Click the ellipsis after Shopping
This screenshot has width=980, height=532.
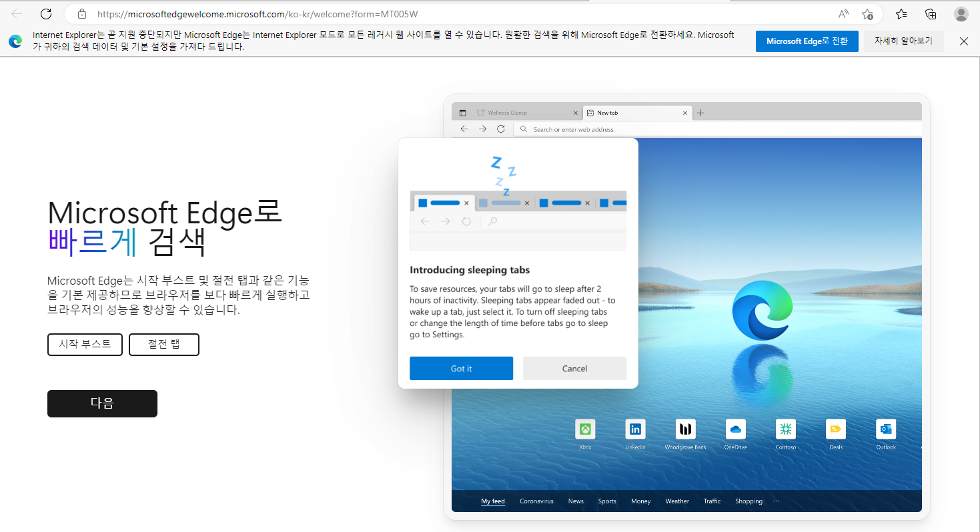pyautogui.click(x=776, y=501)
